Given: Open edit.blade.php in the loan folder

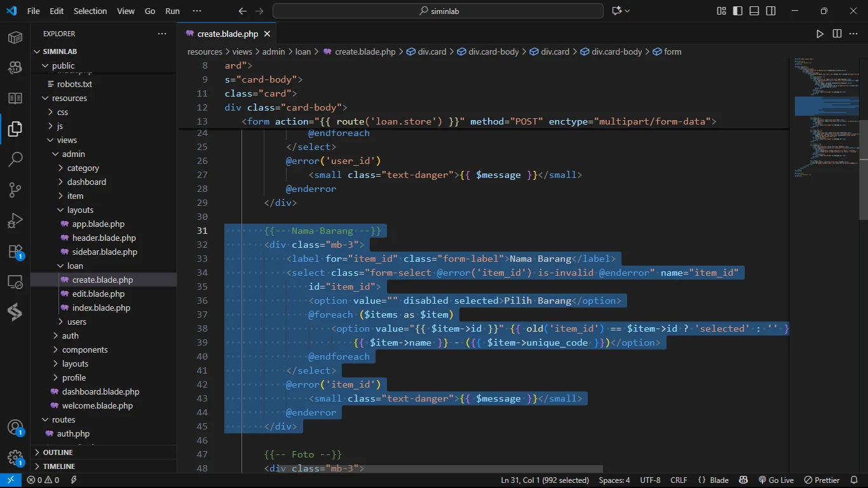Looking at the screenshot, I should point(98,294).
